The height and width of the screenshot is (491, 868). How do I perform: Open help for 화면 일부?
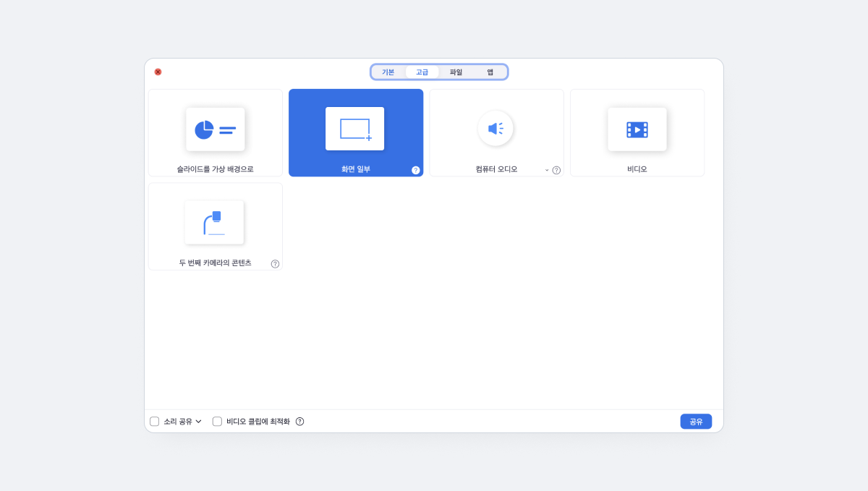(x=416, y=170)
